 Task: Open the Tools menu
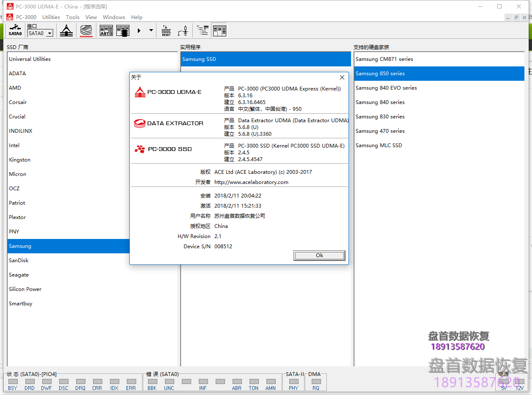click(73, 17)
